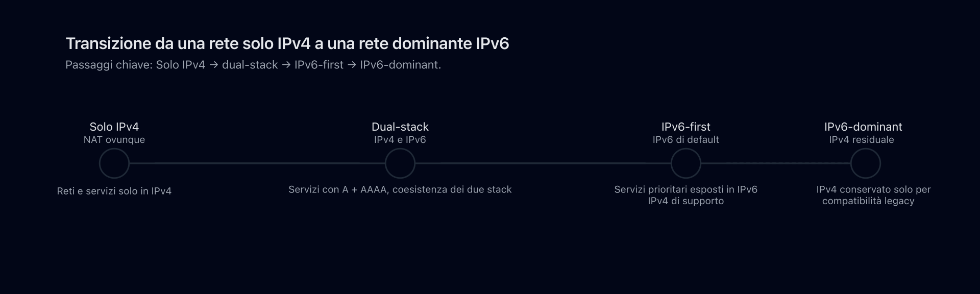Click the IPv6-first stage circle

[686, 164]
